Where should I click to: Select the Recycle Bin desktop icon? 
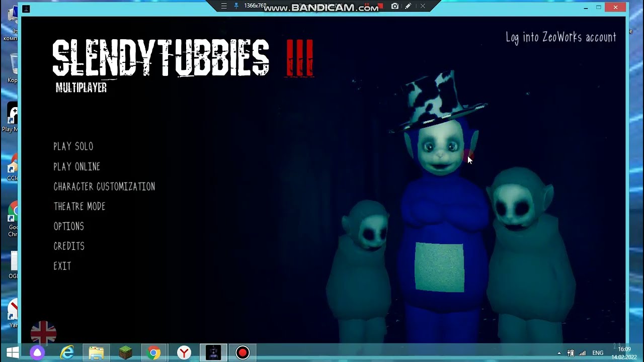click(12, 68)
